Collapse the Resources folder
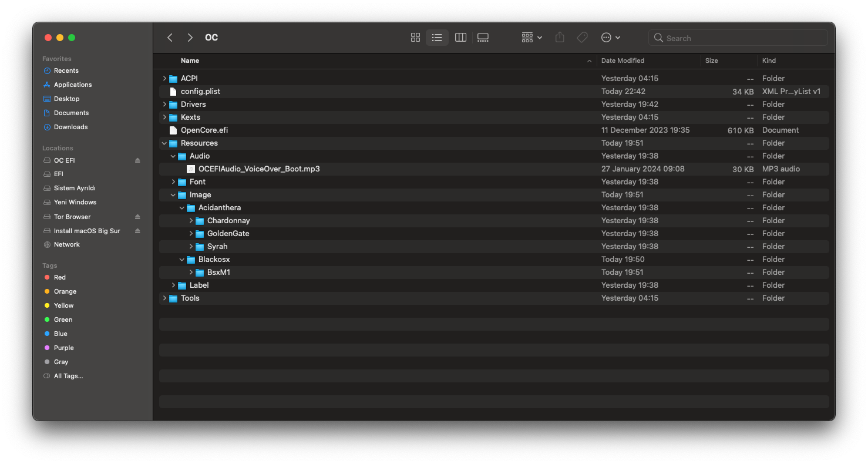Viewport: 868px width, 464px height. point(164,143)
